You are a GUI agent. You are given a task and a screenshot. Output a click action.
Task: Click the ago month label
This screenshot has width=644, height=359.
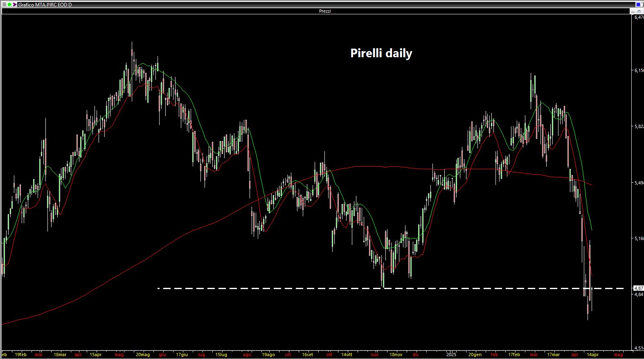[x=247, y=355]
